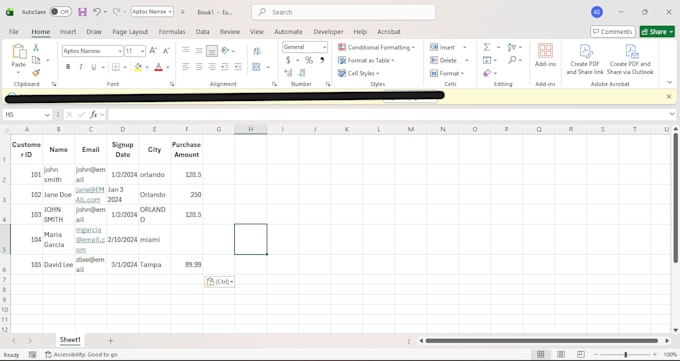Viewport: 680px width, 361px height.
Task: Click Find and Select magnifier icon
Action: coord(512,60)
